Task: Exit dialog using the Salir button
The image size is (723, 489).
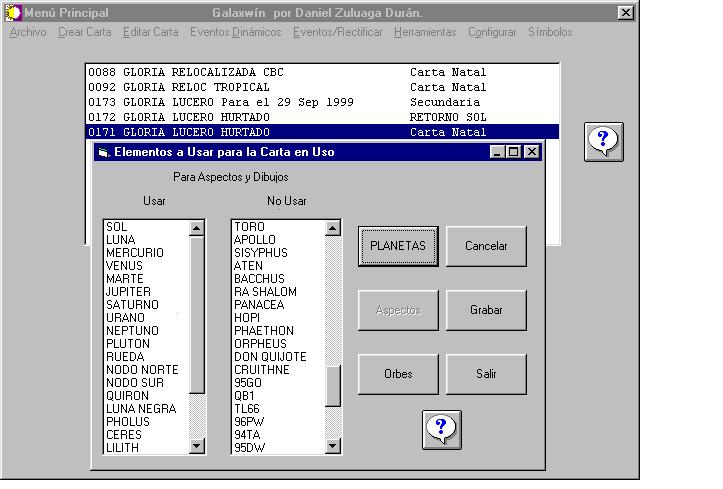Action: (486, 374)
